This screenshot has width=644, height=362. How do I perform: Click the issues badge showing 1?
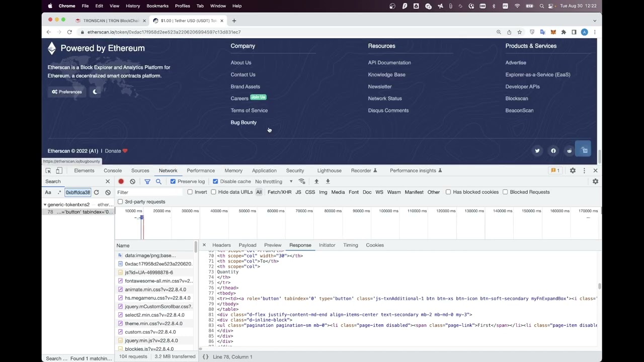555,170
